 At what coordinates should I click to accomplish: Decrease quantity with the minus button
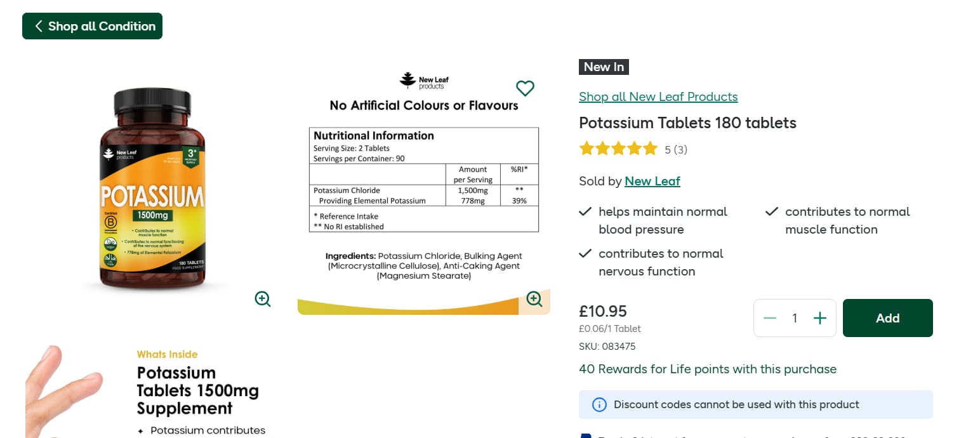tap(770, 318)
